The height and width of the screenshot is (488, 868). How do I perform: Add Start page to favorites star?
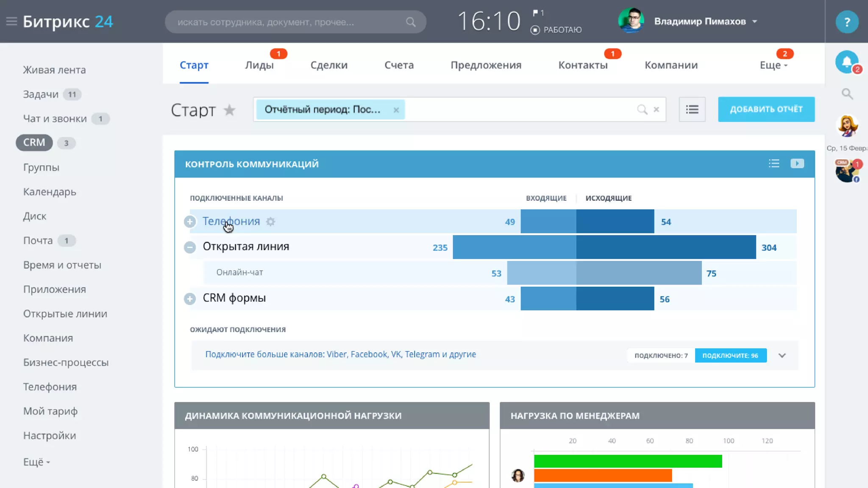(229, 110)
